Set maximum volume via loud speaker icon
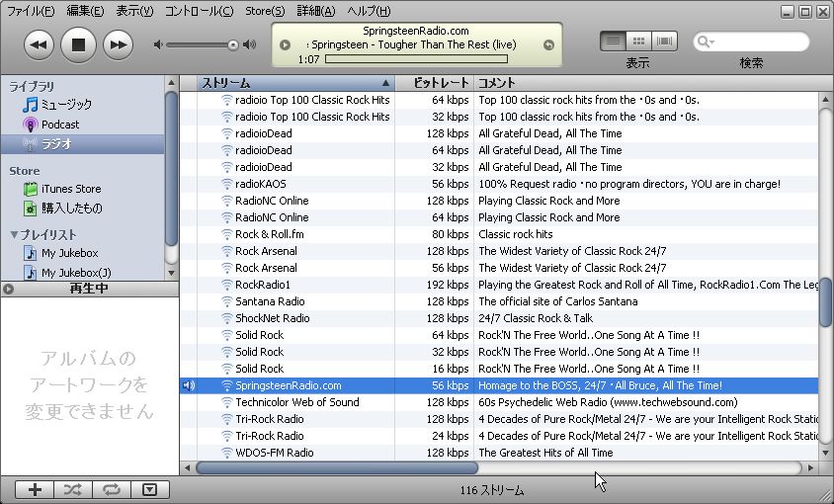 249,44
